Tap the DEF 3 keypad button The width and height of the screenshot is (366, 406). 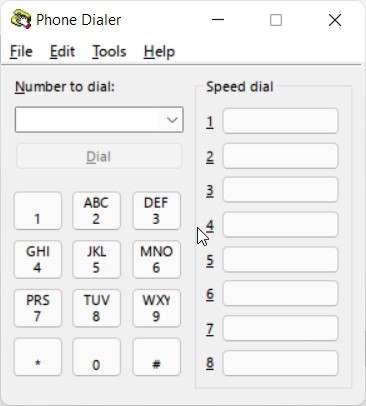click(156, 211)
